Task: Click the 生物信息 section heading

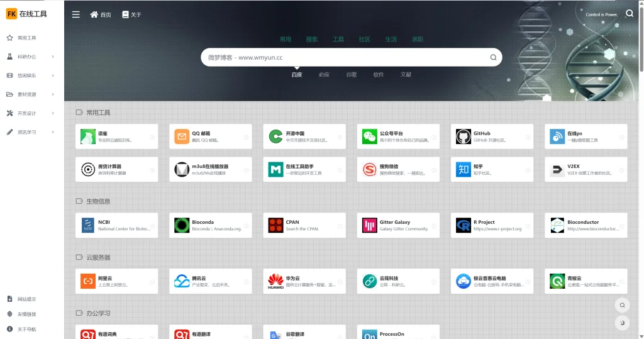Action: tap(98, 201)
